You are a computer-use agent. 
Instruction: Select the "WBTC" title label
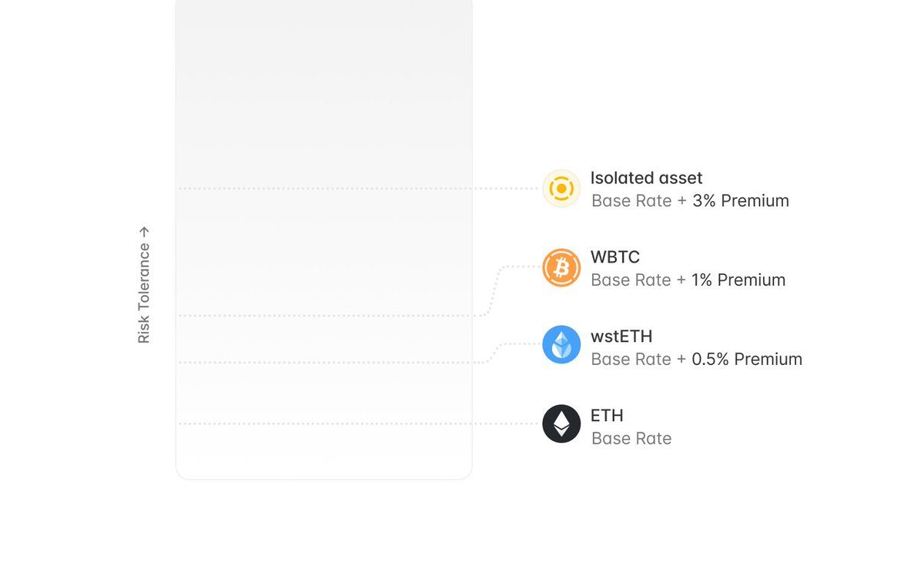[x=614, y=257]
